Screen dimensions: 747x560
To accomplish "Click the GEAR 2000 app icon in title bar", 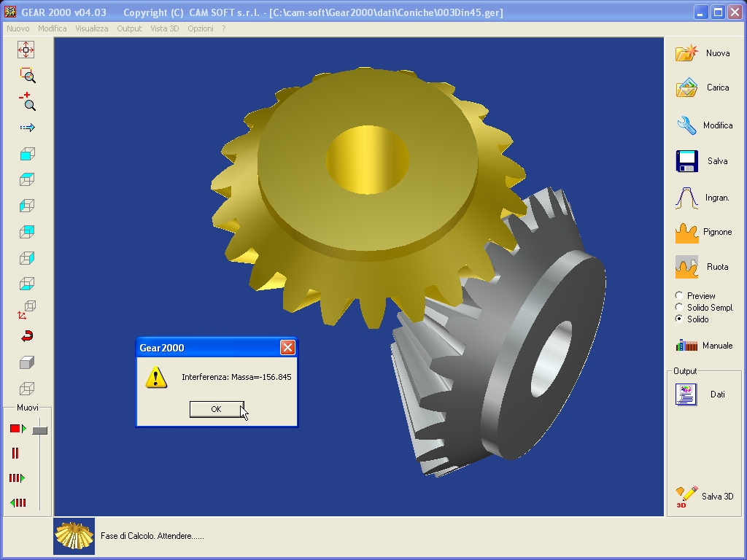I will click(10, 12).
